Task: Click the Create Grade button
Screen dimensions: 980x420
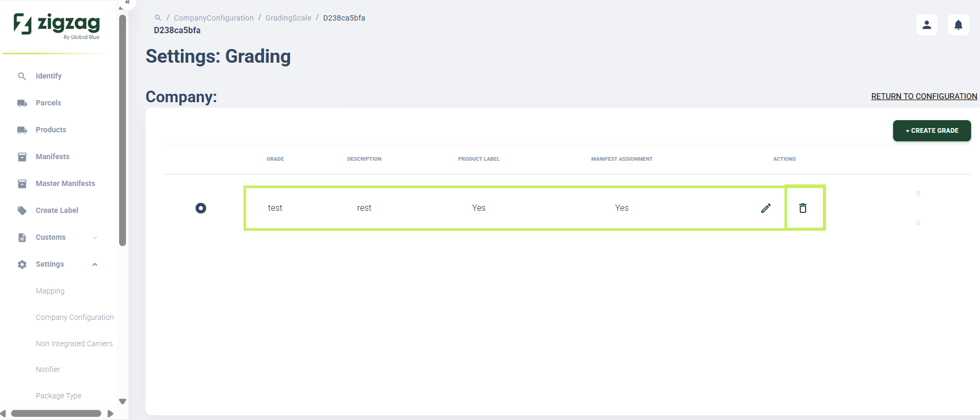Action: click(932, 131)
